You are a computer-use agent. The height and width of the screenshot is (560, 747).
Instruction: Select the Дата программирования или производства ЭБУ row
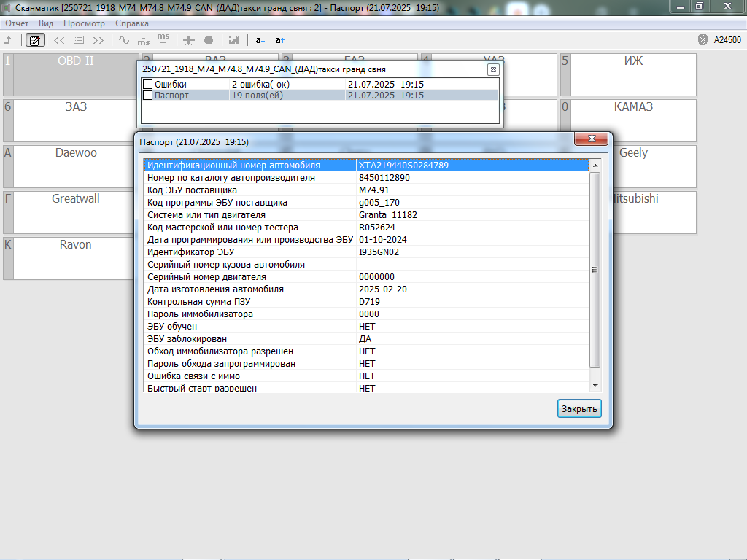pyautogui.click(x=366, y=239)
